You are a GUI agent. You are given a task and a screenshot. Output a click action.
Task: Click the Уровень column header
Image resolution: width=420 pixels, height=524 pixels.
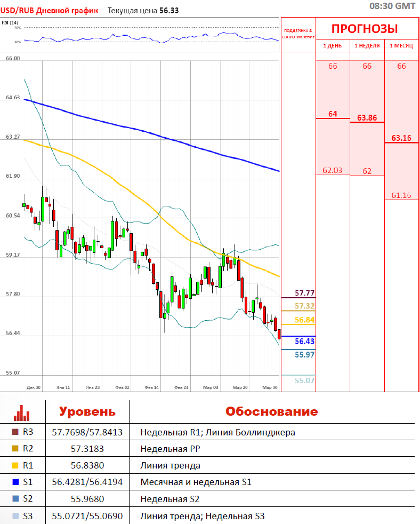click(x=87, y=411)
